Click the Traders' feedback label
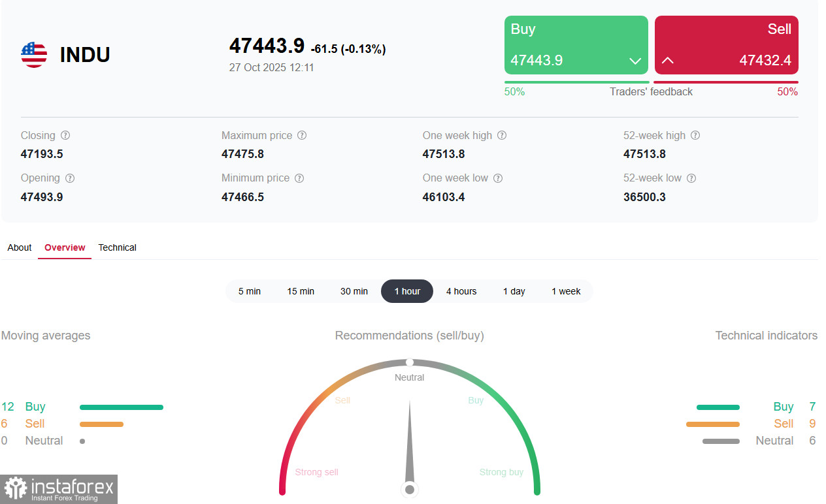Viewport: 826px width, 504px height. click(x=651, y=91)
